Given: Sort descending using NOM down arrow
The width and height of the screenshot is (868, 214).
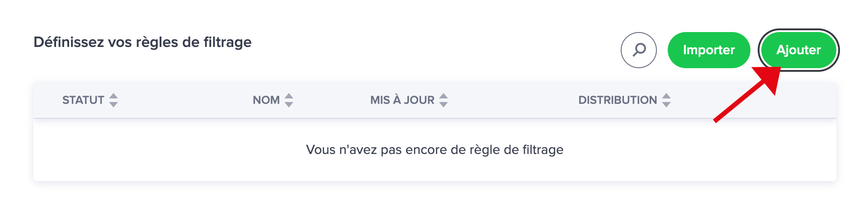Looking at the screenshot, I should (x=289, y=104).
